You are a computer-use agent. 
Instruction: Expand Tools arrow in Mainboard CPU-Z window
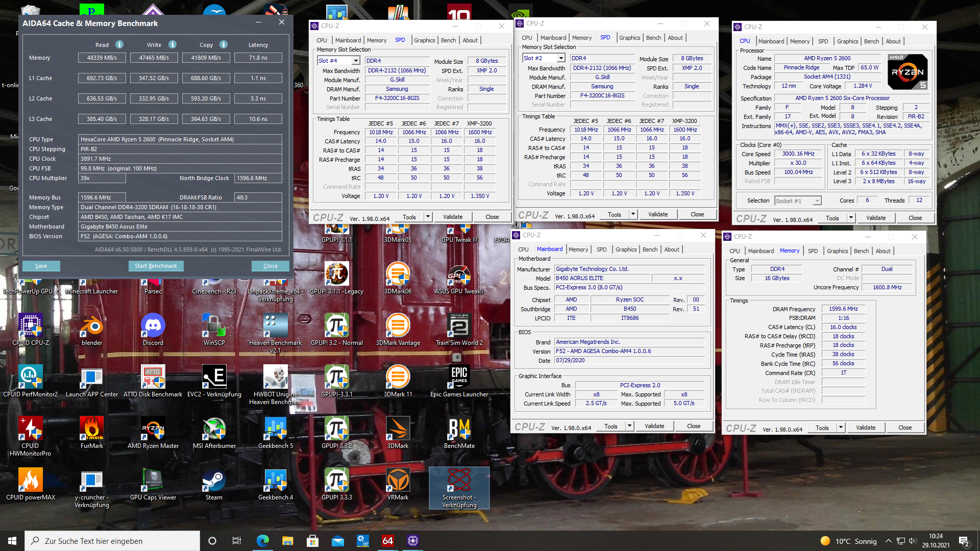[629, 426]
